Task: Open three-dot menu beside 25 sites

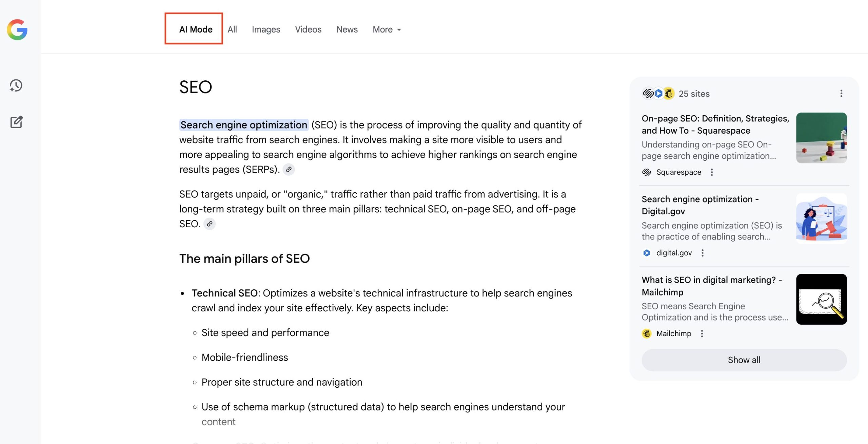Action: pos(841,94)
